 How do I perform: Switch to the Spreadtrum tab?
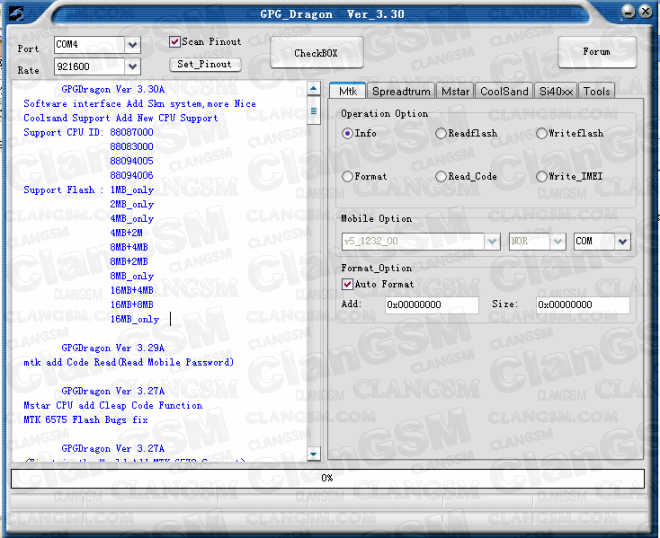coord(401,91)
